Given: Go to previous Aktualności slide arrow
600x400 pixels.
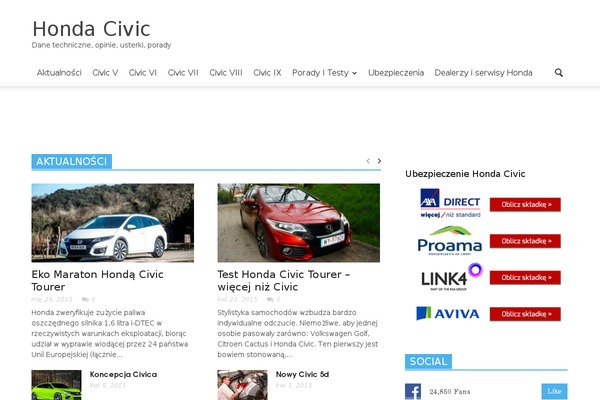Looking at the screenshot, I should (367, 161).
